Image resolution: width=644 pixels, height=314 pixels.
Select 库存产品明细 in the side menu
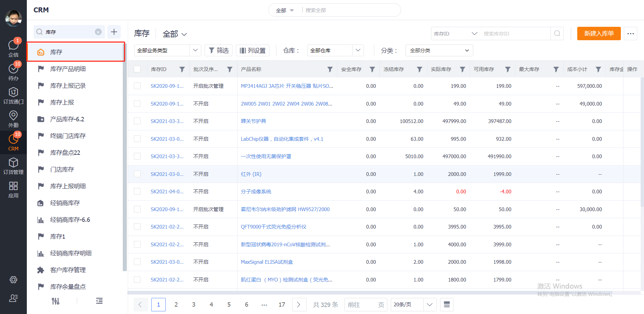coord(75,69)
